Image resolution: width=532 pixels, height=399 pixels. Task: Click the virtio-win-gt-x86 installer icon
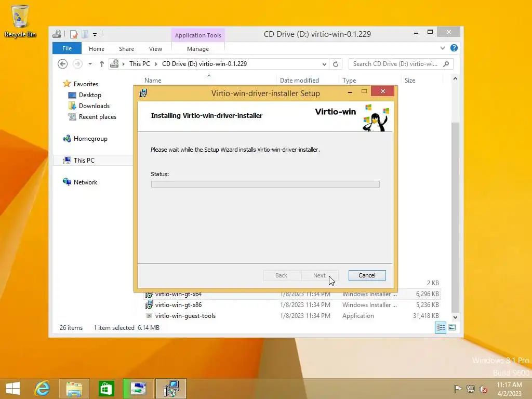[149, 304]
